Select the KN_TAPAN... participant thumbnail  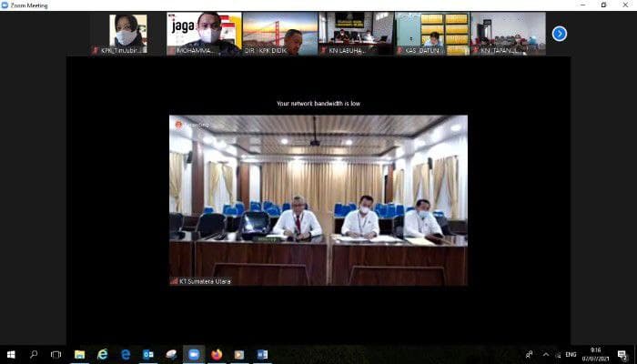508,34
